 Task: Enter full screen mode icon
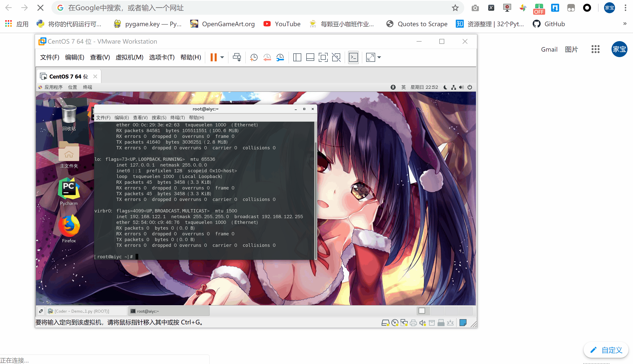click(323, 57)
